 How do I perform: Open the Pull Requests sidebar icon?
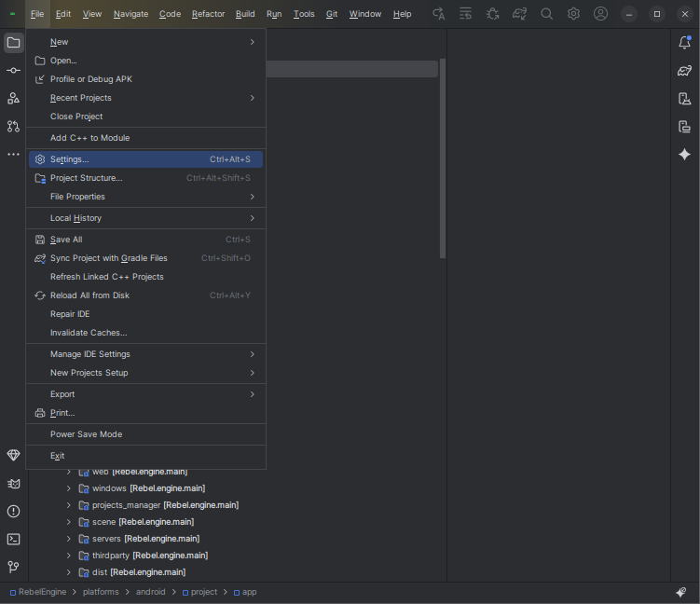point(13,127)
